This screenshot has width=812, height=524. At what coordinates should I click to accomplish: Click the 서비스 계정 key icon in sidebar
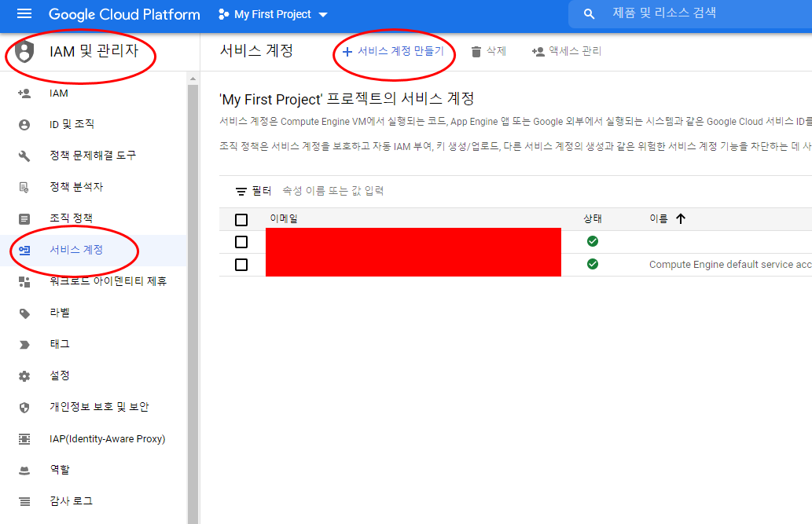pos(24,250)
